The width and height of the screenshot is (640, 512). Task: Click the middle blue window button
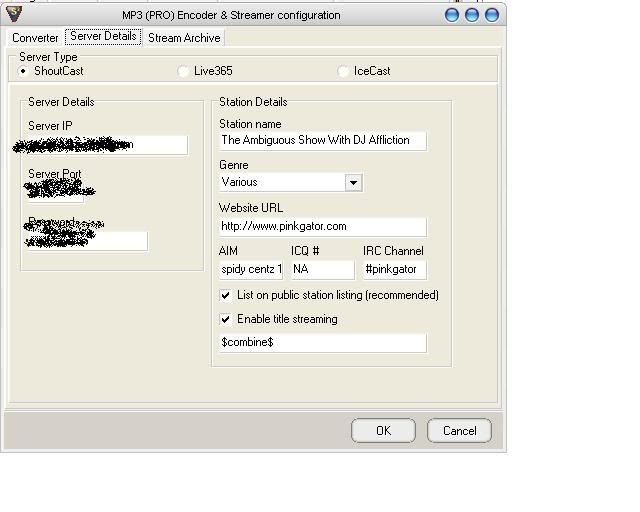pos(472,15)
